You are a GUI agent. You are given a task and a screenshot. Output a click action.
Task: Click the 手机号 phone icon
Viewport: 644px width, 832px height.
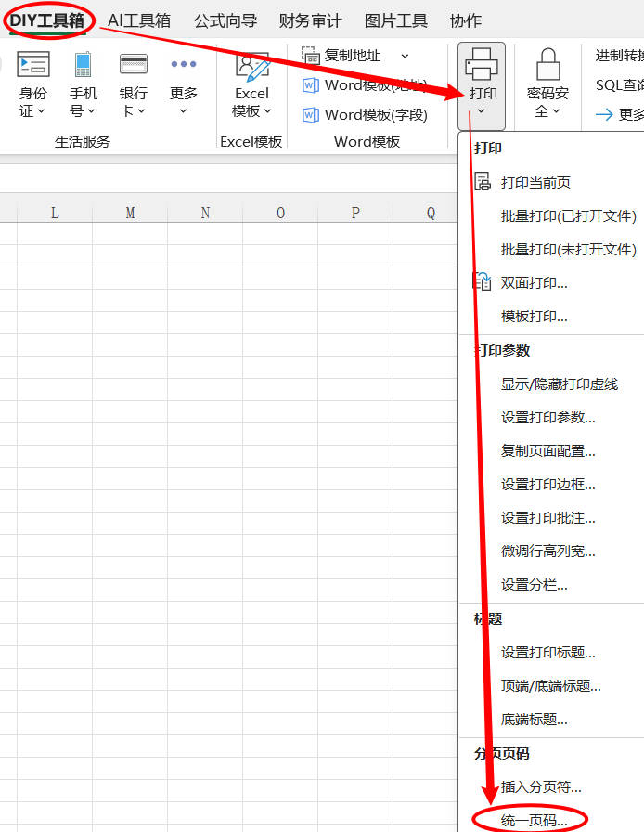84,65
